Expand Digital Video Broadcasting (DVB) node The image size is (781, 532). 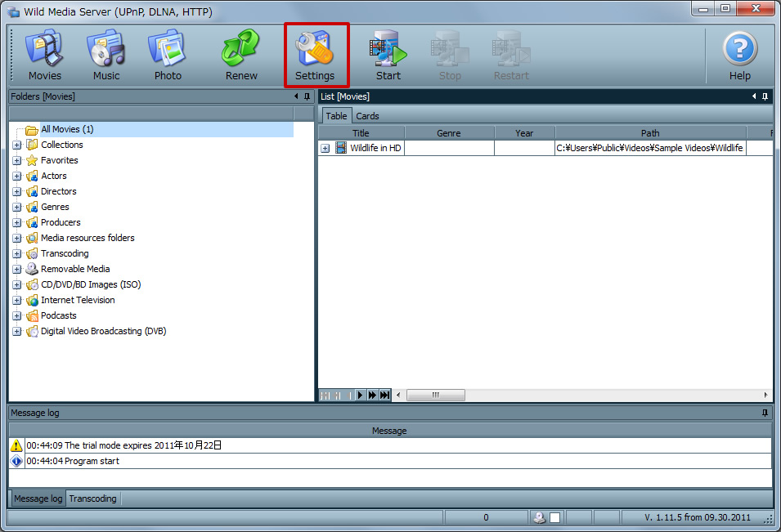pyautogui.click(x=17, y=332)
